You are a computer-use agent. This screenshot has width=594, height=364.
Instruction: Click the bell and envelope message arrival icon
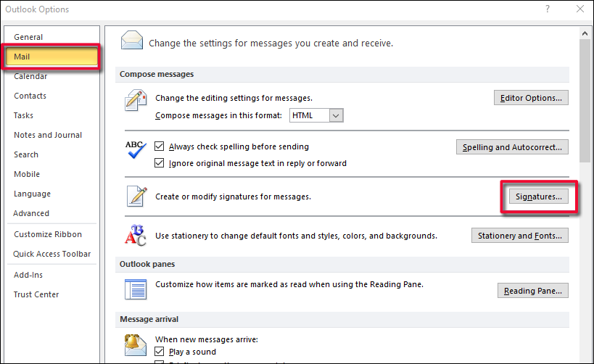(x=135, y=344)
